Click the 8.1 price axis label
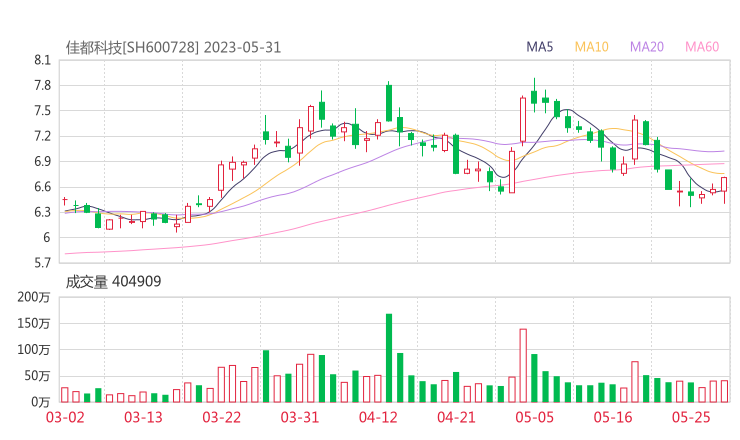 (42, 60)
